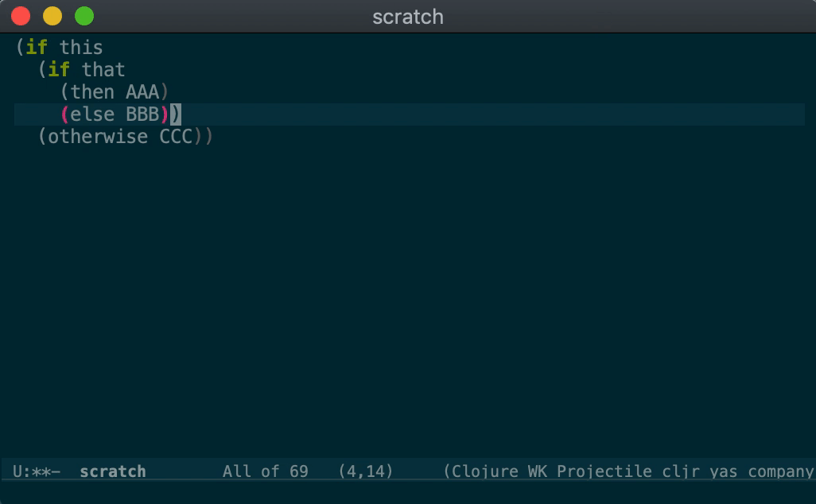Open the Clojure major mode menu
The image size is (816, 504).
[487, 471]
